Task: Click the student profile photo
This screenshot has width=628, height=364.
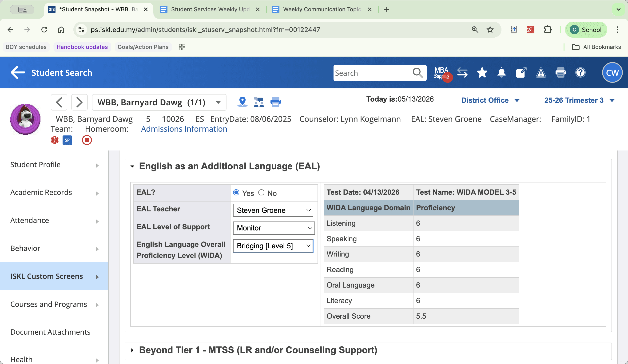Action: tap(25, 119)
